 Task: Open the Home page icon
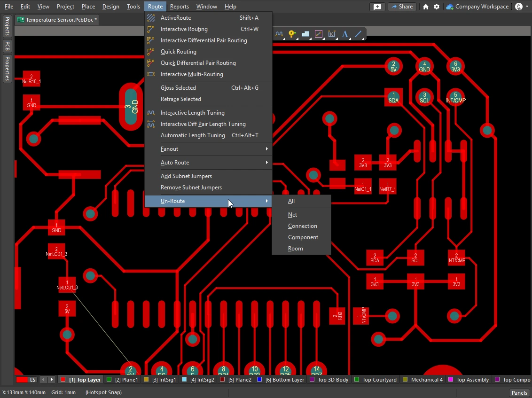(x=426, y=7)
